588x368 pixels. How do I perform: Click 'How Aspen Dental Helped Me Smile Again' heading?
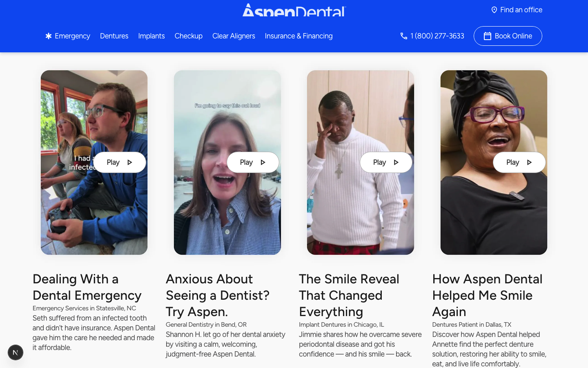488,295
